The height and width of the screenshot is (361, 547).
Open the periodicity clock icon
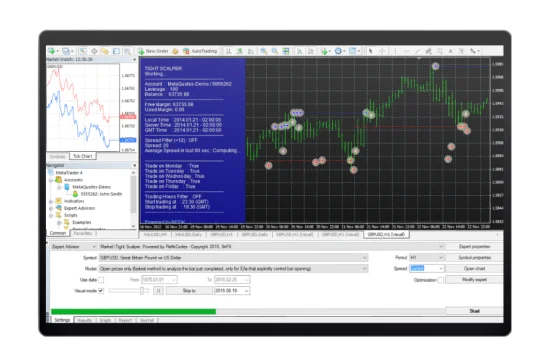coord(338,51)
